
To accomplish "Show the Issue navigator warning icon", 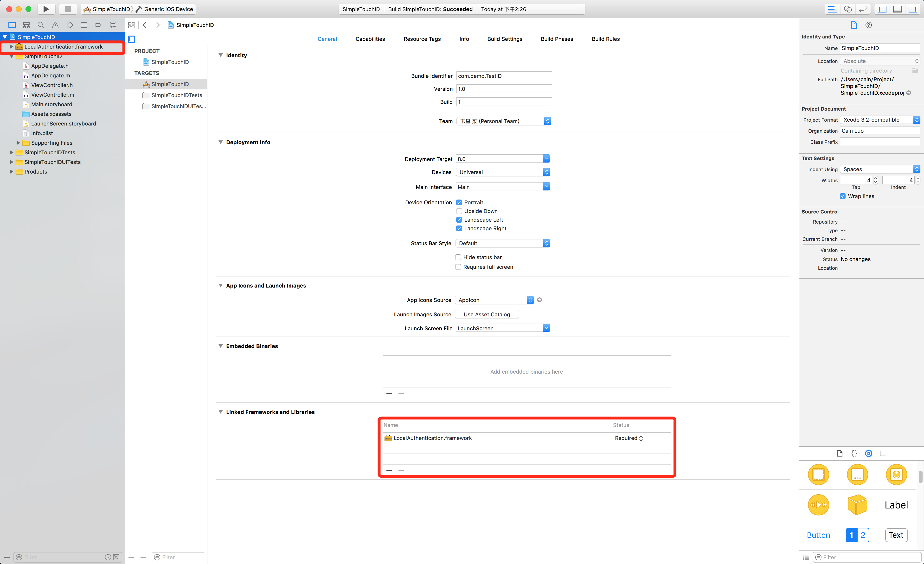I will 55,25.
